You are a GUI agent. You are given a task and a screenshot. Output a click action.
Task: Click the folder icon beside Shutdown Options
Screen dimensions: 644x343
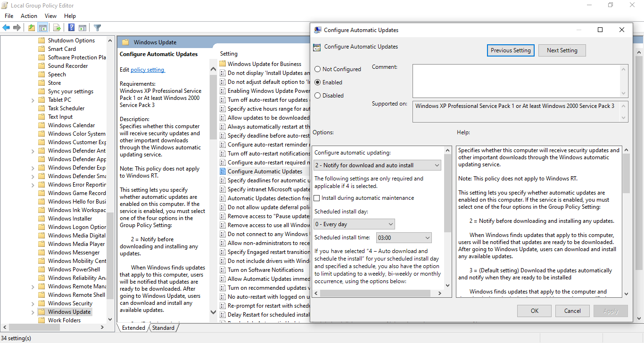[41, 41]
